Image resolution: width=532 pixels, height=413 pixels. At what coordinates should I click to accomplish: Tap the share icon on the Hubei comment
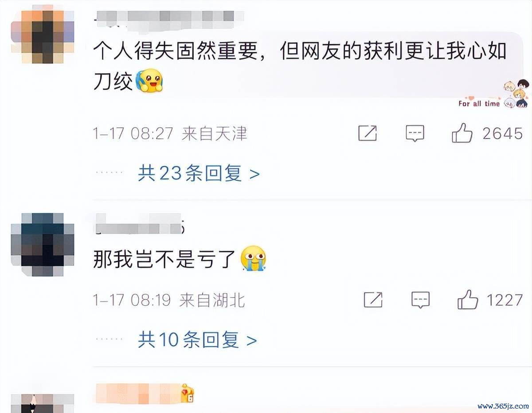click(373, 300)
